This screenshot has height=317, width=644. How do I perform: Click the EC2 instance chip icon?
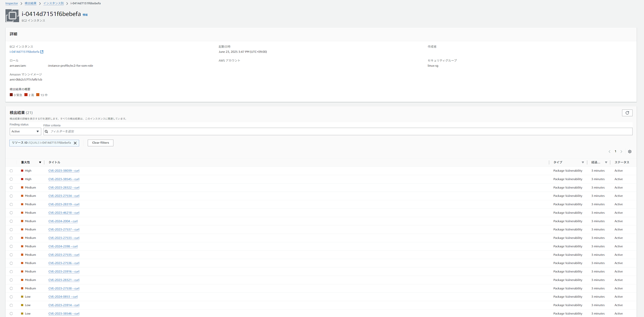12,15
